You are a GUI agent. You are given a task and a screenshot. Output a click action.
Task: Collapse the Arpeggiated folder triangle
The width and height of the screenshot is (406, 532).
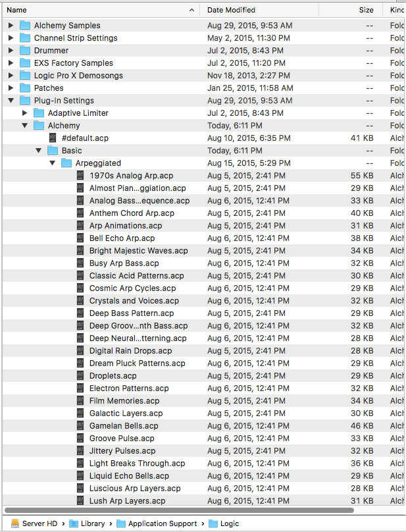pos(53,163)
